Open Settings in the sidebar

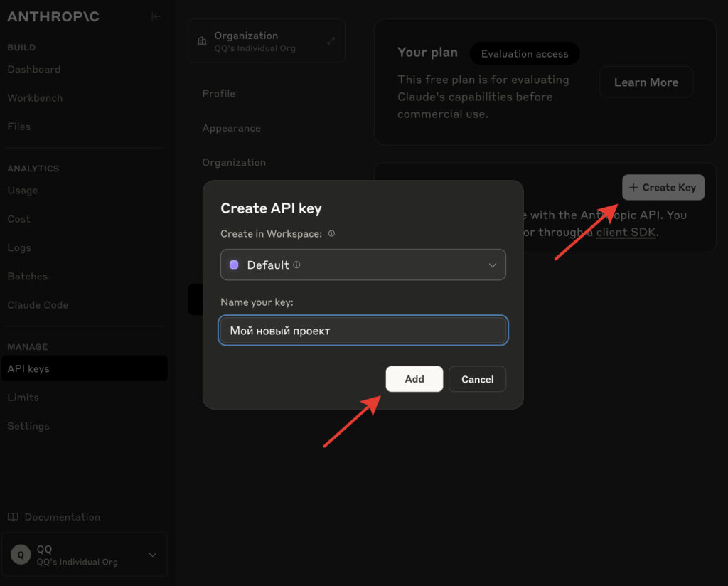point(28,426)
